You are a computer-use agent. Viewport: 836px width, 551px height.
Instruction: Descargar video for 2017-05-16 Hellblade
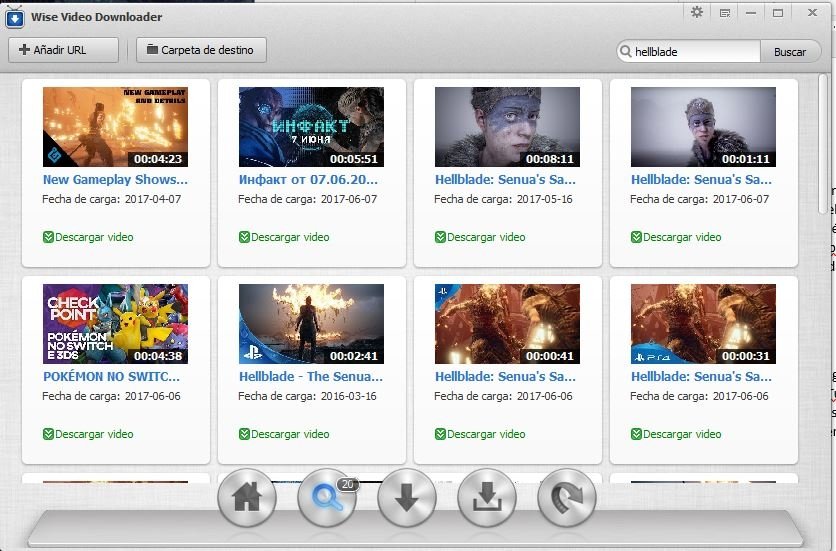point(480,237)
